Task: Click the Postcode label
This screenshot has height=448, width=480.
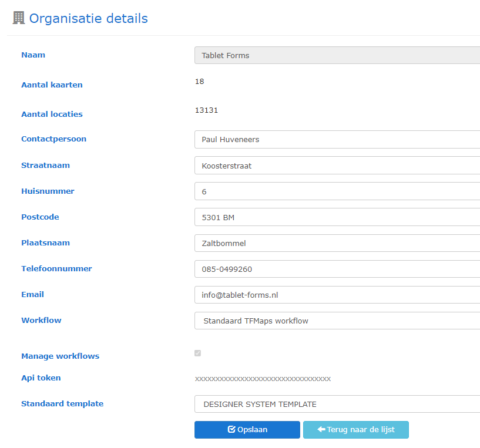Action: click(x=40, y=217)
